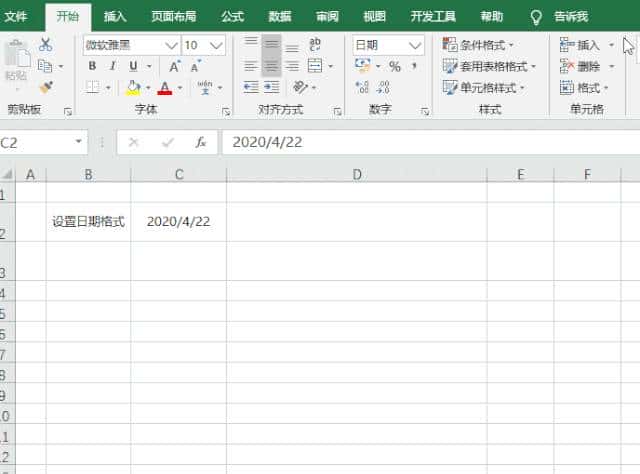Screen dimensions: 640x474
Task: Switch to the 审阅 review tab
Action: tap(327, 16)
